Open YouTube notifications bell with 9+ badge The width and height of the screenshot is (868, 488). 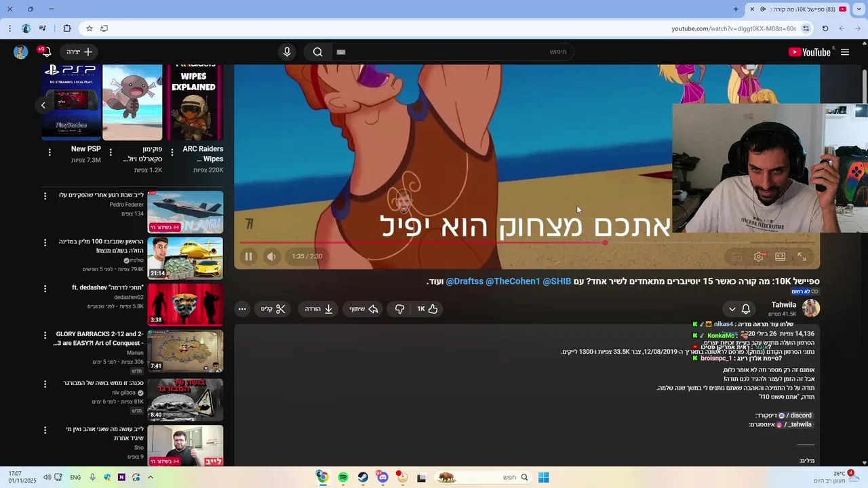(x=45, y=52)
